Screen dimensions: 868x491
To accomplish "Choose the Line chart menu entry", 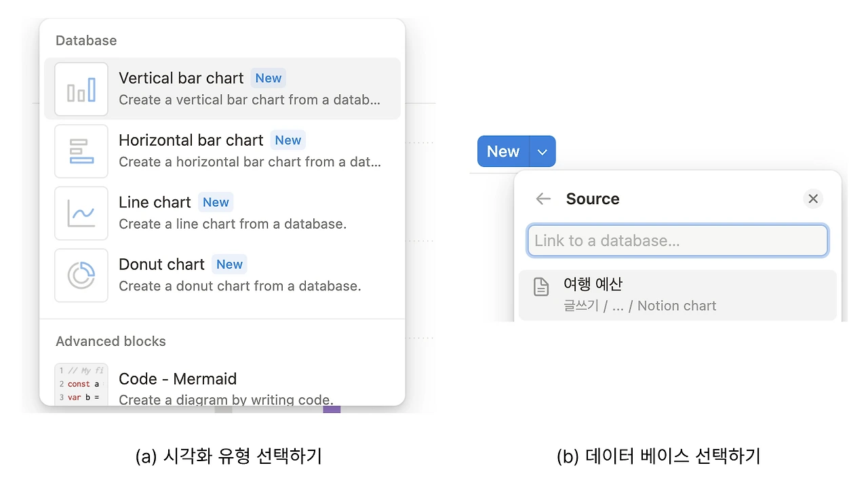I will pos(222,213).
